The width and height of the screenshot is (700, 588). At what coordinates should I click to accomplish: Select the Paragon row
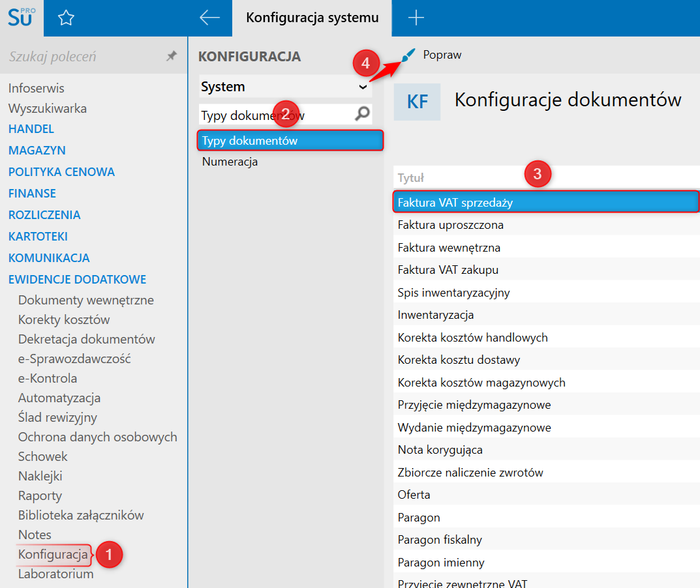[547, 518]
